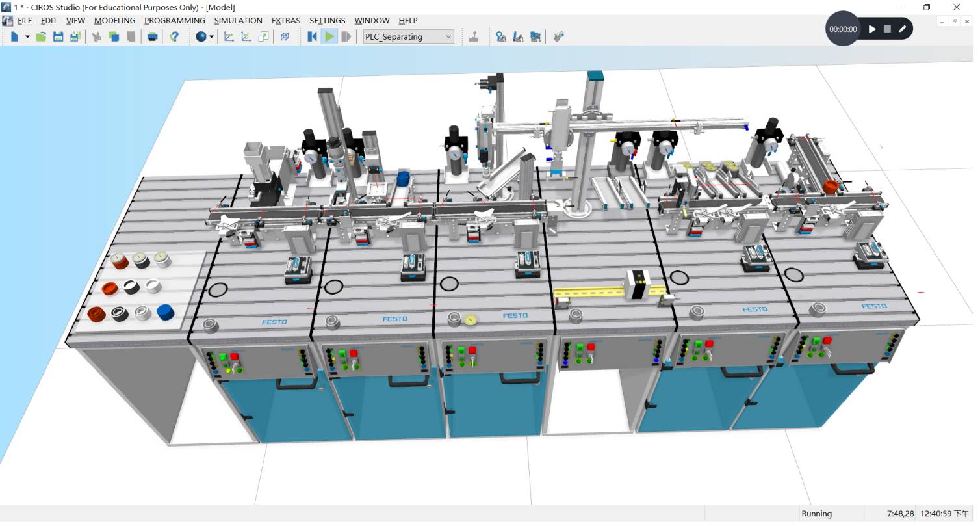Viewport: 980px width, 526px height.
Task: Expand the New file dropdown arrow
Action: click(27, 37)
